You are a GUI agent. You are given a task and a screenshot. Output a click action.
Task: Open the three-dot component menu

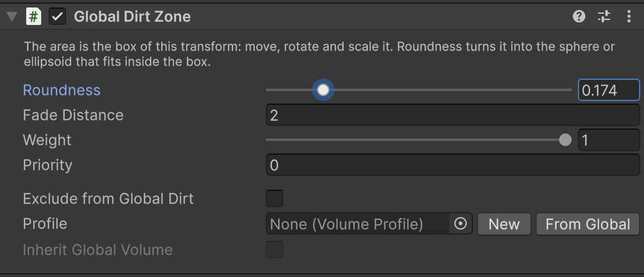(x=629, y=16)
